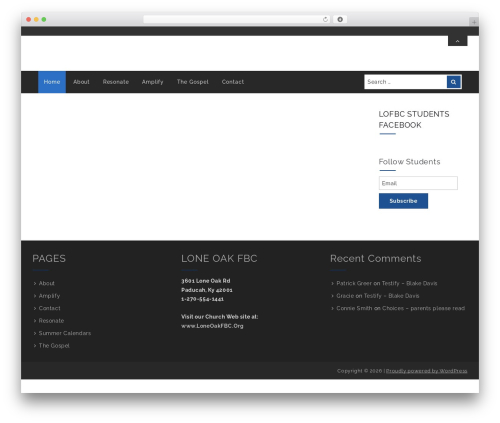Go to Resonate in navigation bar

pos(116,82)
